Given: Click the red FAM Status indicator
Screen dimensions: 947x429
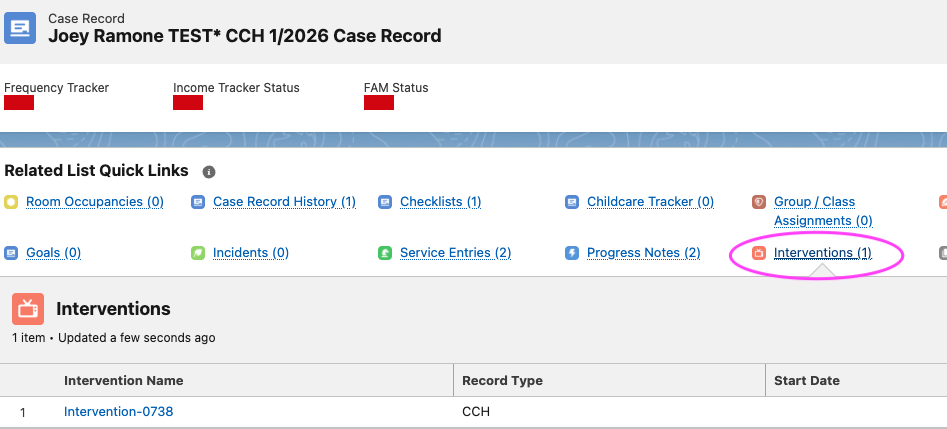Looking at the screenshot, I should (379, 103).
